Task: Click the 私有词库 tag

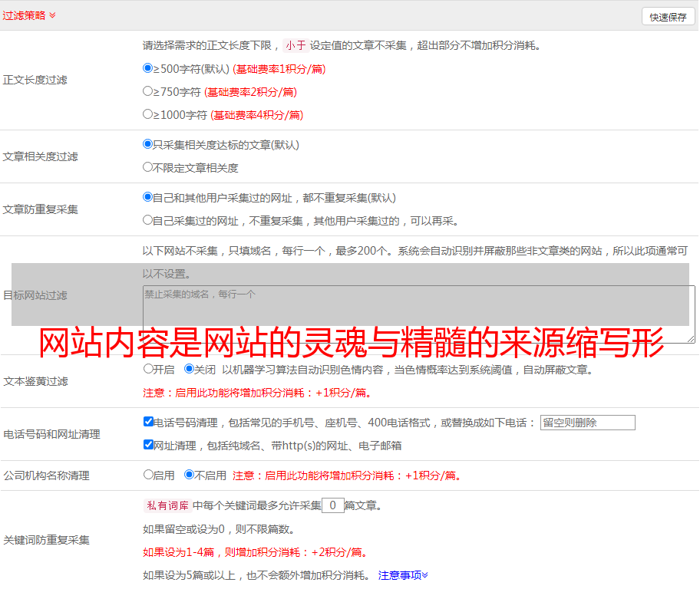Action: (x=166, y=505)
